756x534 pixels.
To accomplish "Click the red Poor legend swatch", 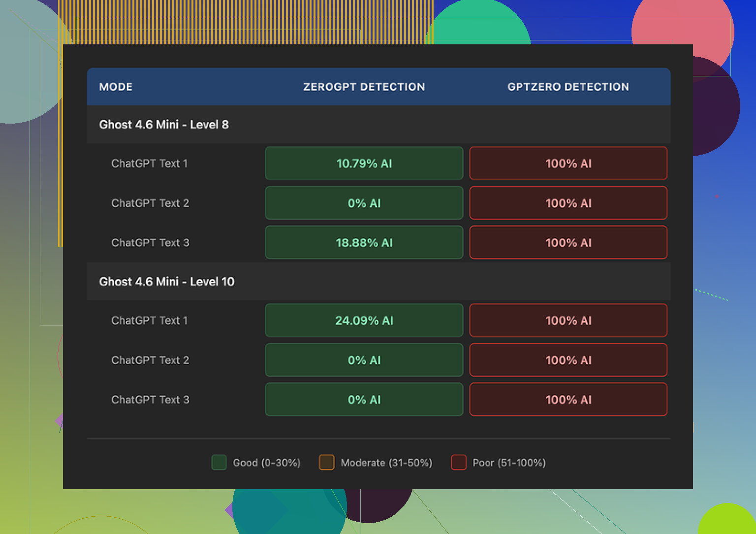I will (459, 463).
